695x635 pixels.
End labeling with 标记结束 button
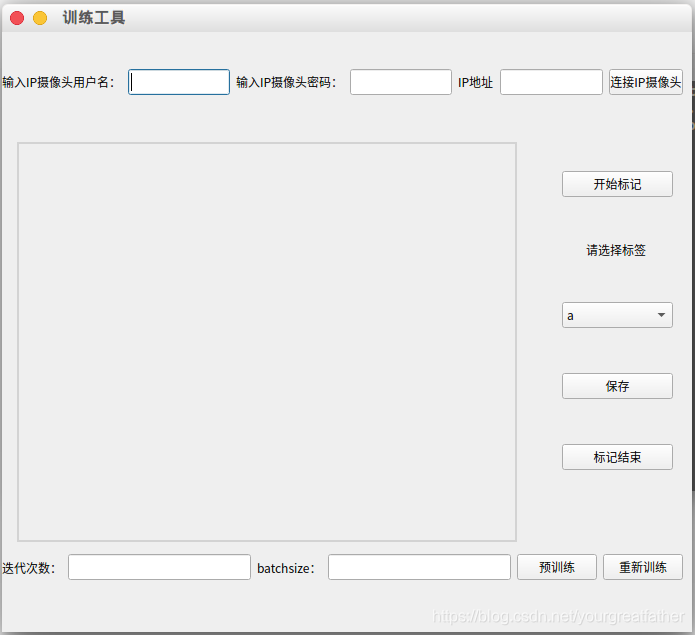(x=617, y=457)
